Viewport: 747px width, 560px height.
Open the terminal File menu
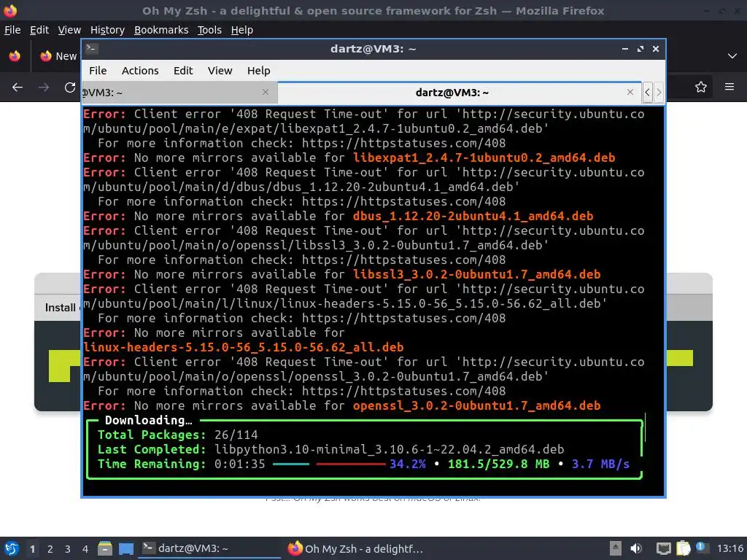coord(98,71)
